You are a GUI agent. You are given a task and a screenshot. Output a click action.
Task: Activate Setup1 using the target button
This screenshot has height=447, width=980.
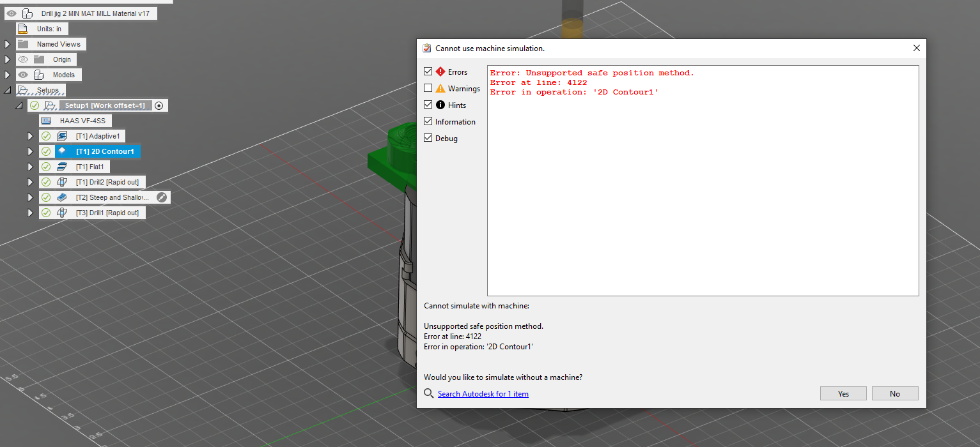click(x=159, y=105)
